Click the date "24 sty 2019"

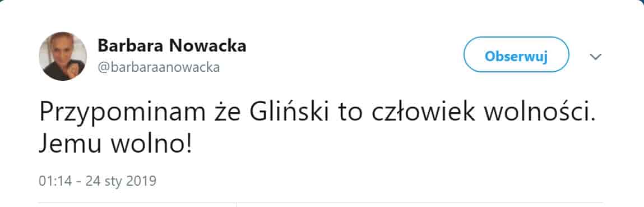point(121,181)
